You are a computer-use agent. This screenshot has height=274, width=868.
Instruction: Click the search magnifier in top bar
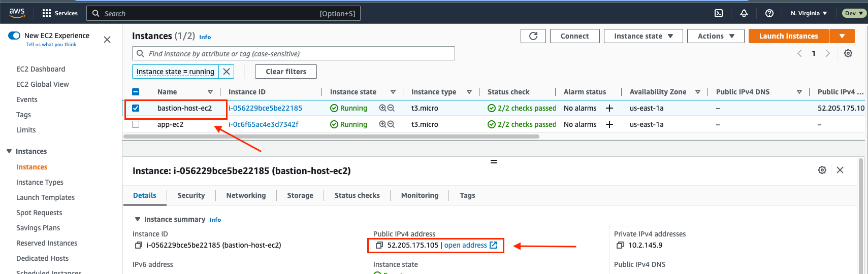(x=95, y=13)
